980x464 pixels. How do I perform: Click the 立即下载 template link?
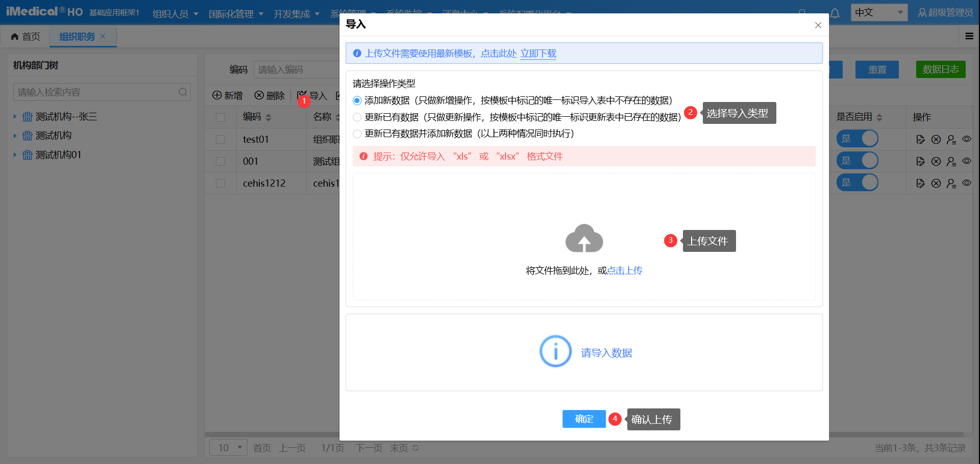(x=538, y=54)
